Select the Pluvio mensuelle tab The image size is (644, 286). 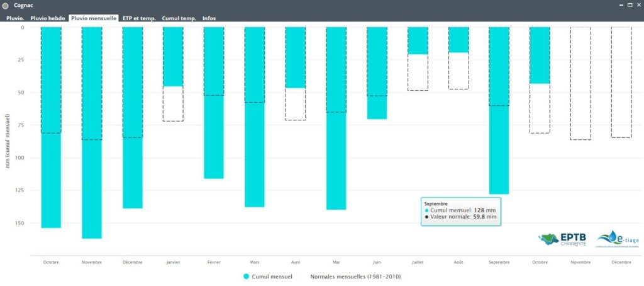click(94, 18)
